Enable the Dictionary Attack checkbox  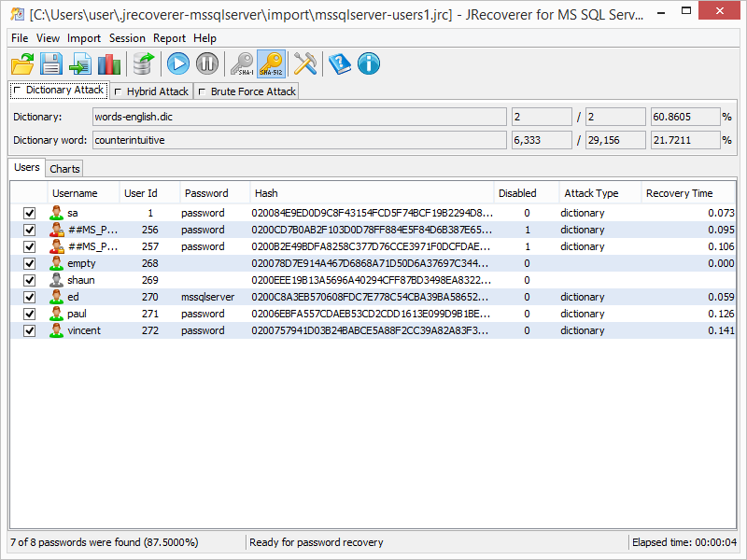(x=18, y=90)
